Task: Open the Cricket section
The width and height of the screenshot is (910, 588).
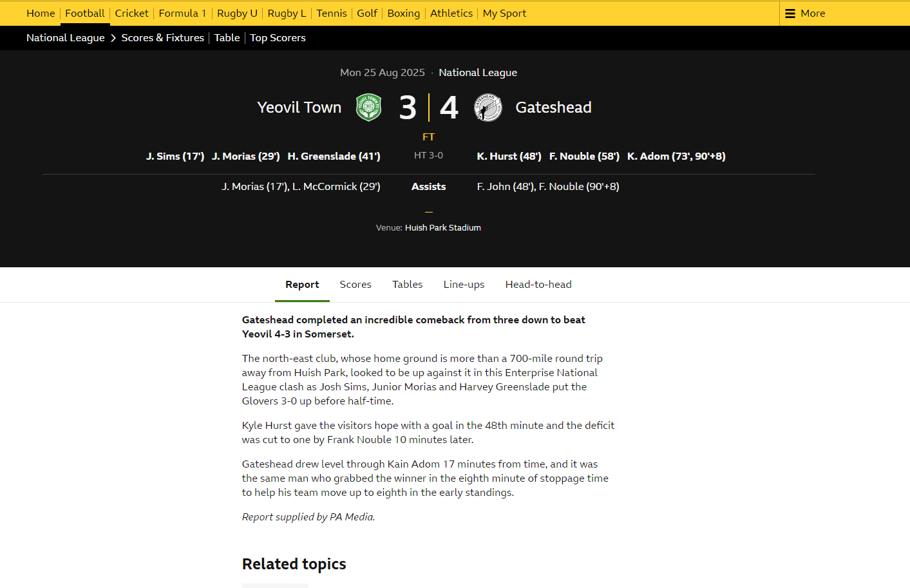Action: click(x=131, y=13)
